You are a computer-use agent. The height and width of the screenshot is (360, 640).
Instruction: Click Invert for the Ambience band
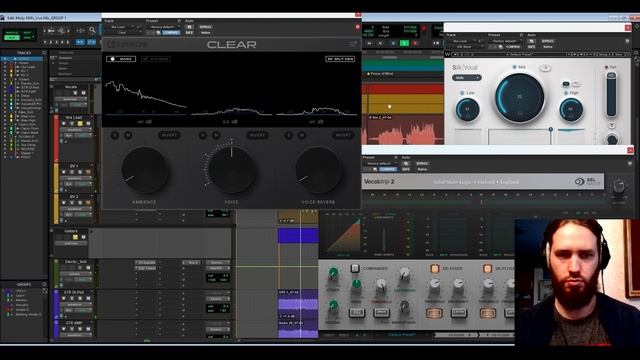tap(169, 135)
